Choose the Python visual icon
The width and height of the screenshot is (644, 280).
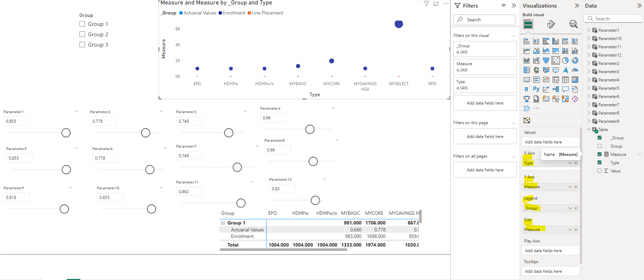(x=536, y=89)
